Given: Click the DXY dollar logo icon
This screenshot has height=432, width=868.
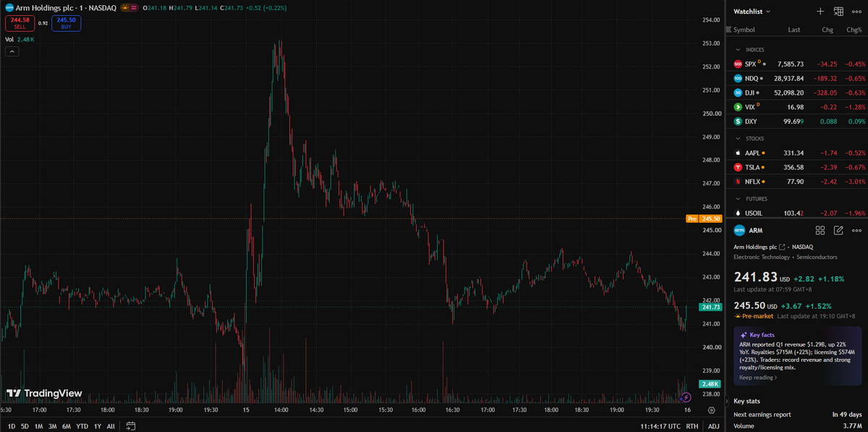Looking at the screenshot, I should pos(738,121).
